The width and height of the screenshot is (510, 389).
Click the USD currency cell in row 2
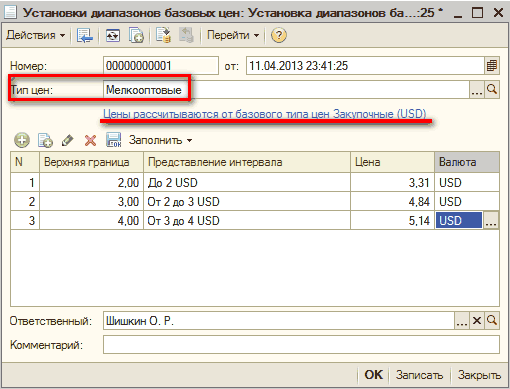467,201
